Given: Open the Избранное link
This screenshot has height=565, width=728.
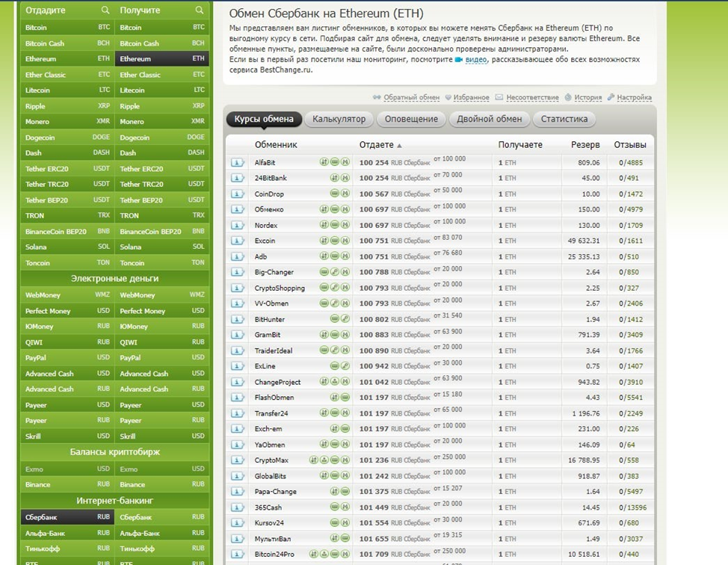Looking at the screenshot, I should (471, 97).
